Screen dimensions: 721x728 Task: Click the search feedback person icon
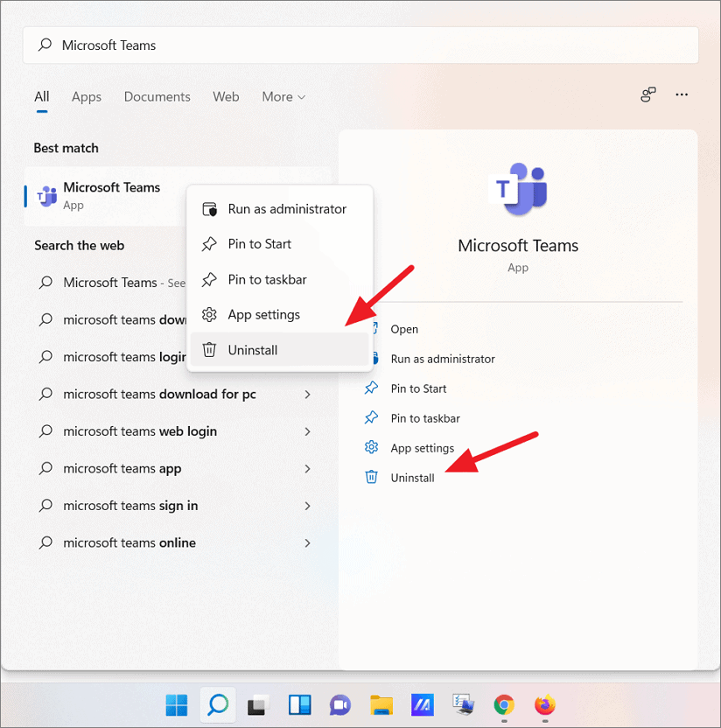pos(647,95)
